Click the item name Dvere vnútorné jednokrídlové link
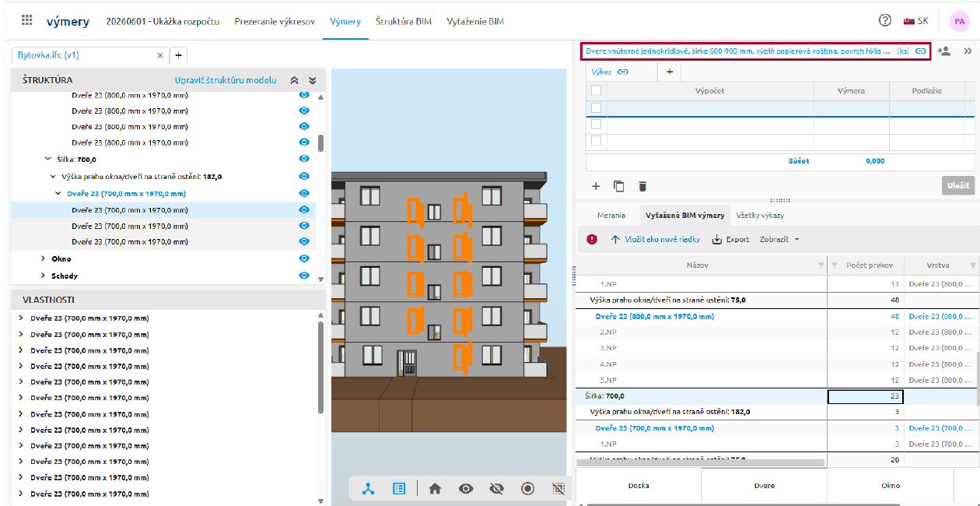 coord(737,51)
